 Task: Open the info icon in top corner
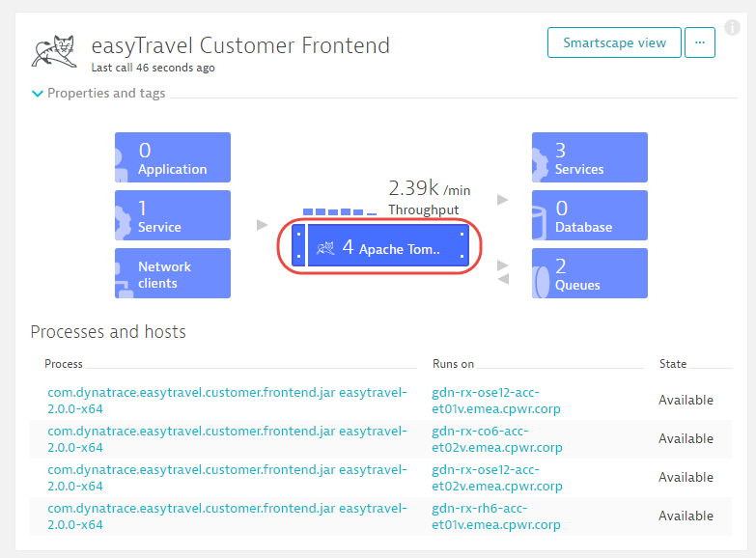[732, 27]
